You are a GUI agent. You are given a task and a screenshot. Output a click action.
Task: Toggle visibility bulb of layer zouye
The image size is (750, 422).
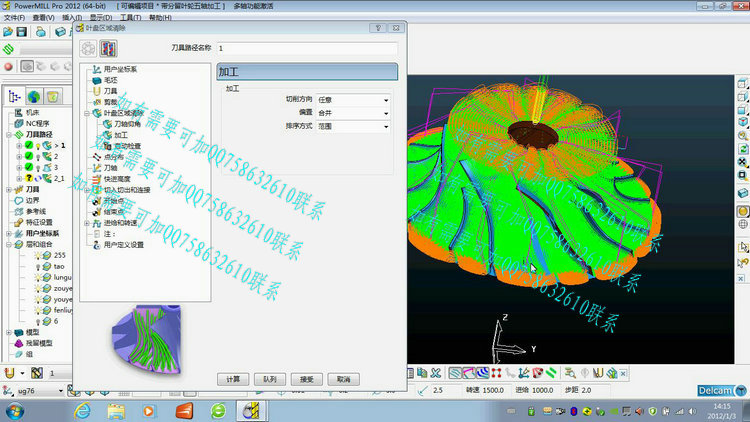(x=38, y=289)
